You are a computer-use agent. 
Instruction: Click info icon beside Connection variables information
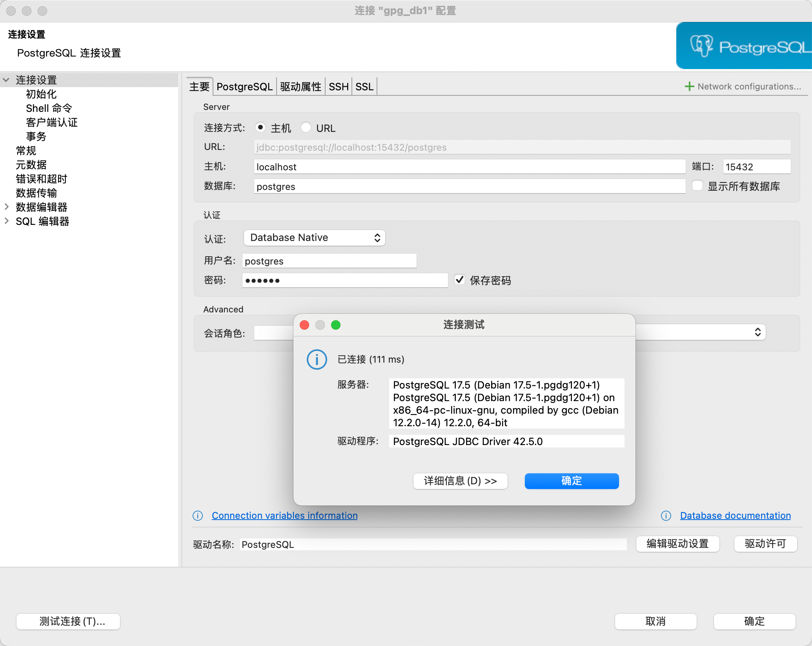tap(198, 516)
